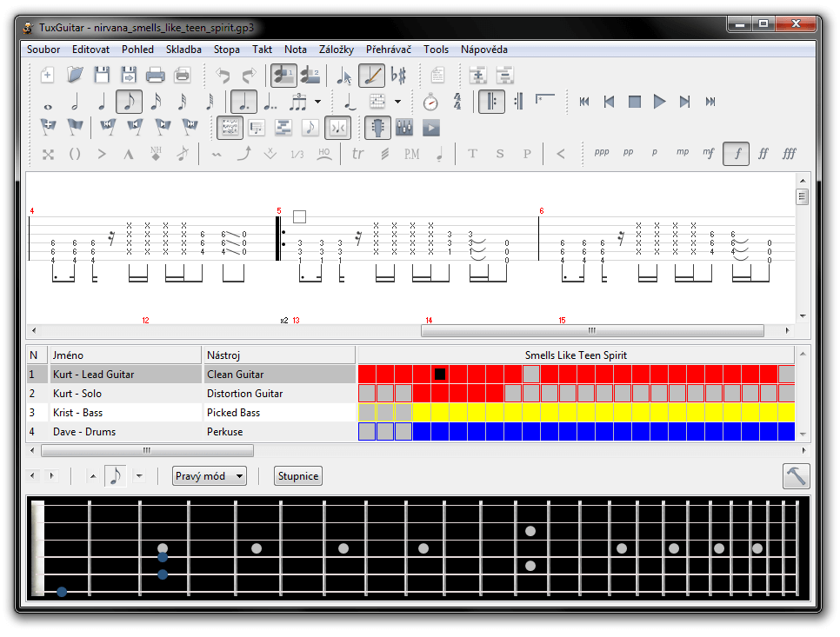Apply trill effect tr icon
The height and width of the screenshot is (637, 840).
tap(358, 154)
